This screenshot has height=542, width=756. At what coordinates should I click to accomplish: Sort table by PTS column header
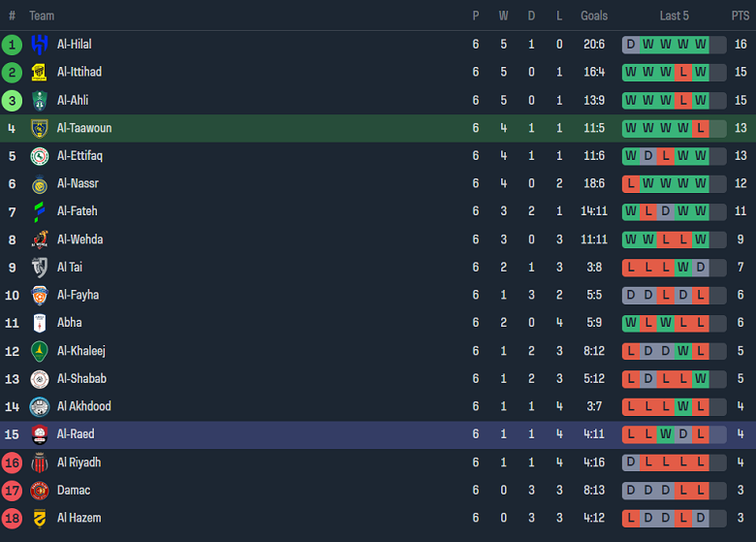coord(740,16)
